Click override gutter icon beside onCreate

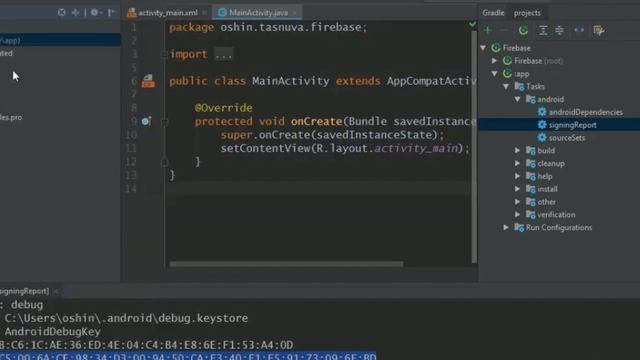[146, 121]
